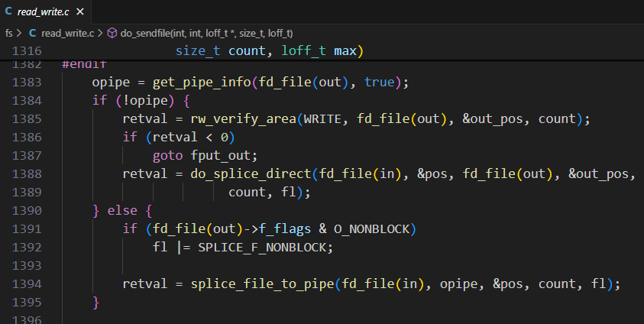644x324 pixels.
Task: Click the C file icon in tab
Action: click(x=8, y=11)
